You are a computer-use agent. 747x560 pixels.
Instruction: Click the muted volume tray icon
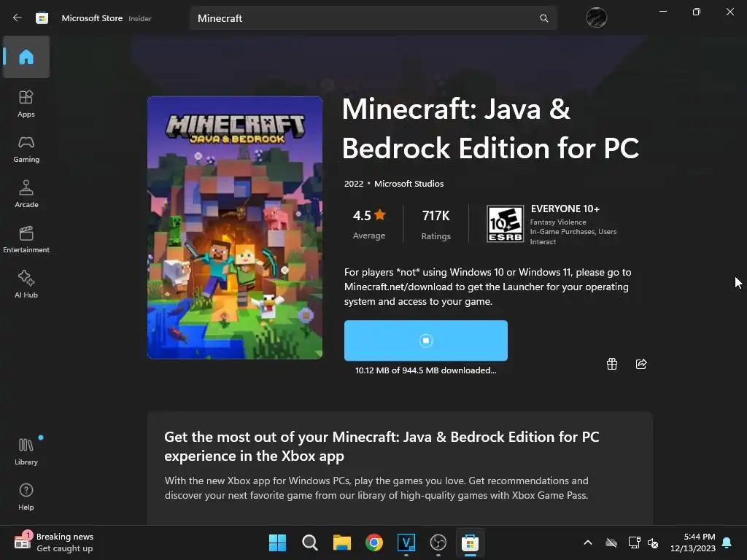coord(653,542)
